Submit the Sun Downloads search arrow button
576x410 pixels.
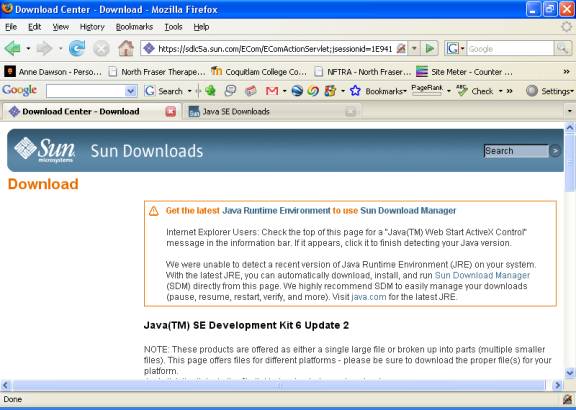555,151
